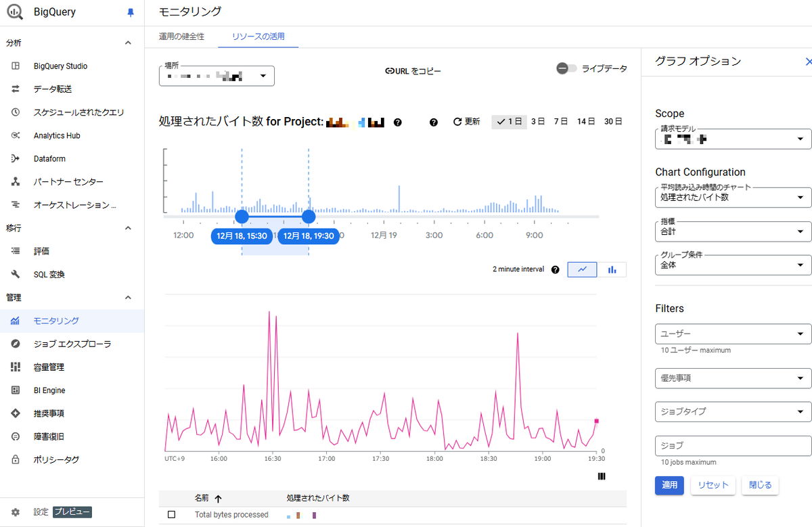Click the BI Engine icon
Screen dimensions: 812x527
tap(16, 390)
